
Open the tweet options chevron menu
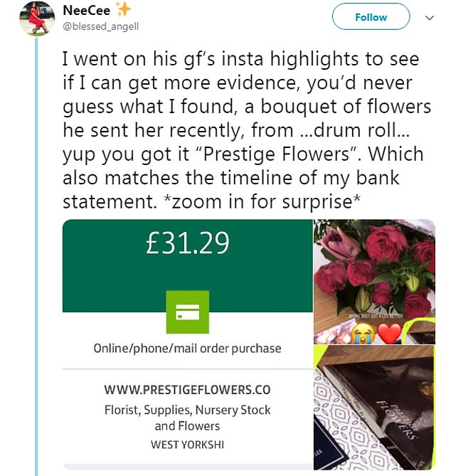pos(429,17)
